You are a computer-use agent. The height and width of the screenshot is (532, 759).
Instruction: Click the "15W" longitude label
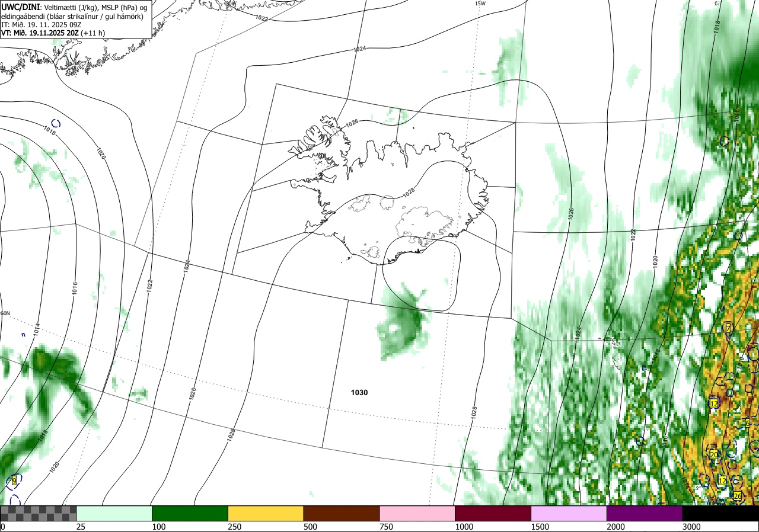point(480,4)
